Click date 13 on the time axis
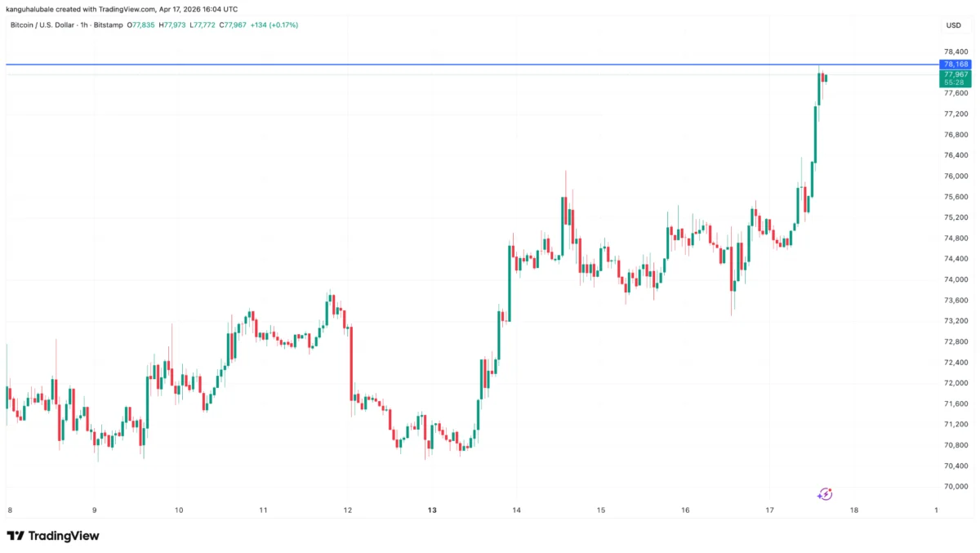Viewport: 980px width, 553px height. point(432,511)
